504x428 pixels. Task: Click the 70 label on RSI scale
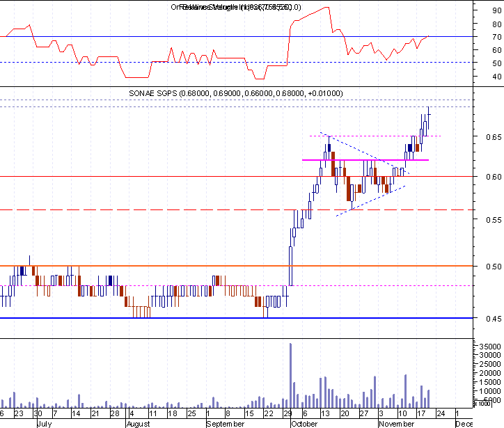(497, 38)
